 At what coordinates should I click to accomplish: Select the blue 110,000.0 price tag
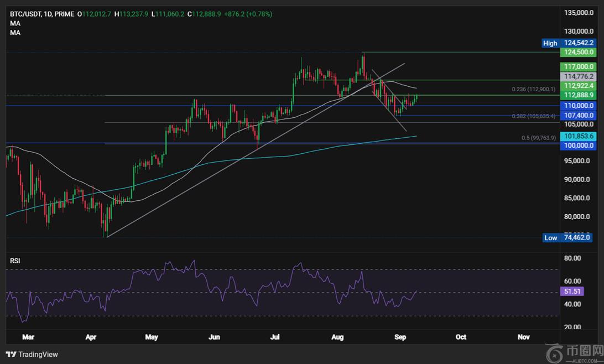point(578,105)
